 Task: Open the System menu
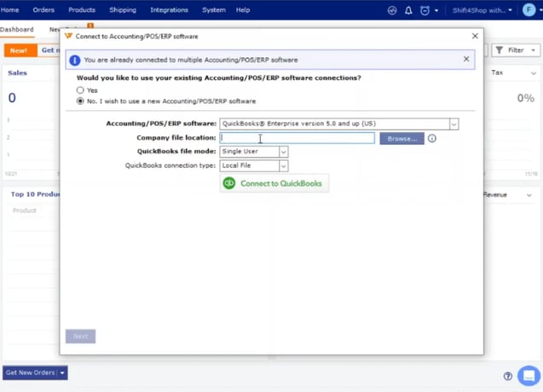click(214, 10)
